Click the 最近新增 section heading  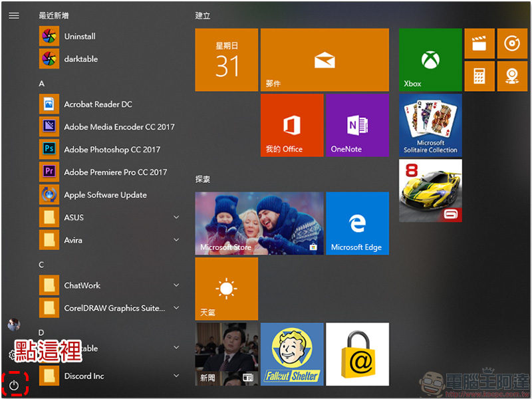54,15
